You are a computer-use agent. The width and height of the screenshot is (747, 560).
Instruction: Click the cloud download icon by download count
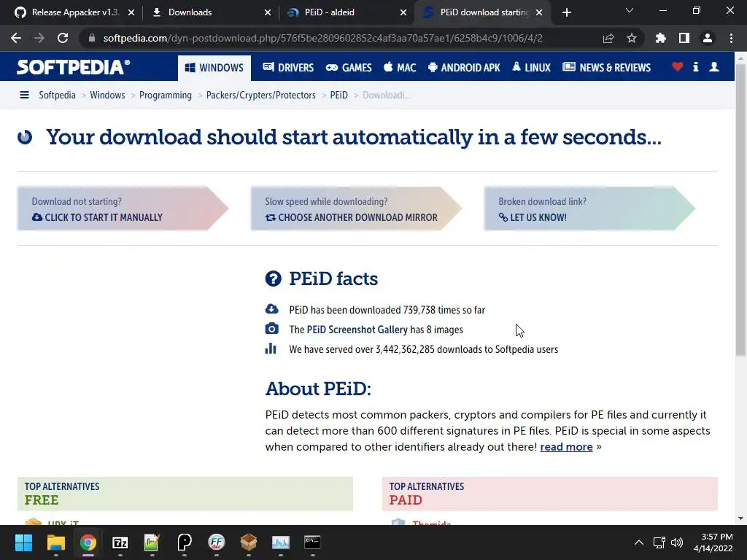271,309
